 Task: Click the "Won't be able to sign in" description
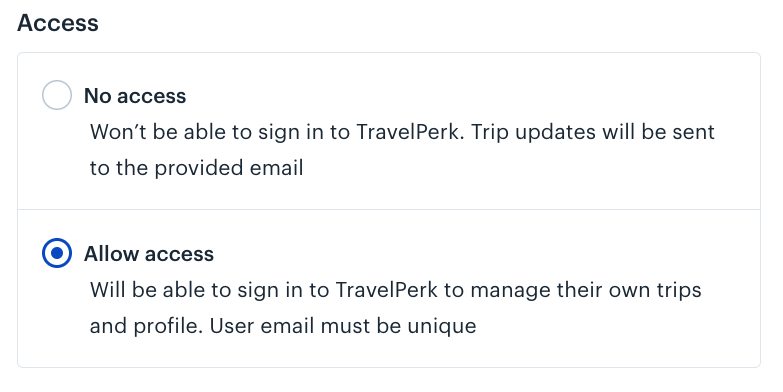tap(402, 150)
